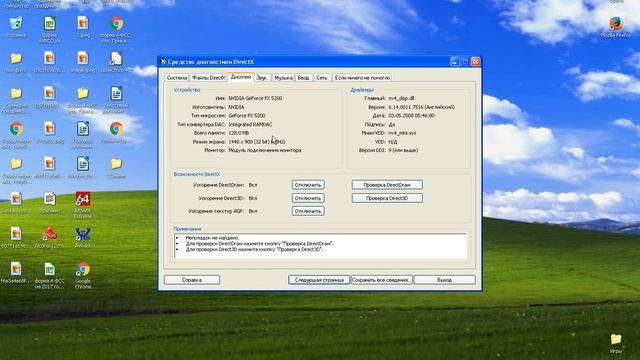The height and width of the screenshot is (360, 640).
Task: Disable AGP texture acceleration with Отключить
Action: pyautogui.click(x=308, y=211)
